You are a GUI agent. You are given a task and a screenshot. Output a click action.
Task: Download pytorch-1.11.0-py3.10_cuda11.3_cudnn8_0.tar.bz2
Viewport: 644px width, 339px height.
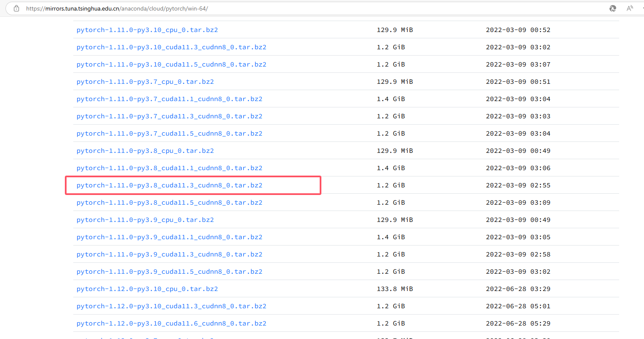(171, 47)
